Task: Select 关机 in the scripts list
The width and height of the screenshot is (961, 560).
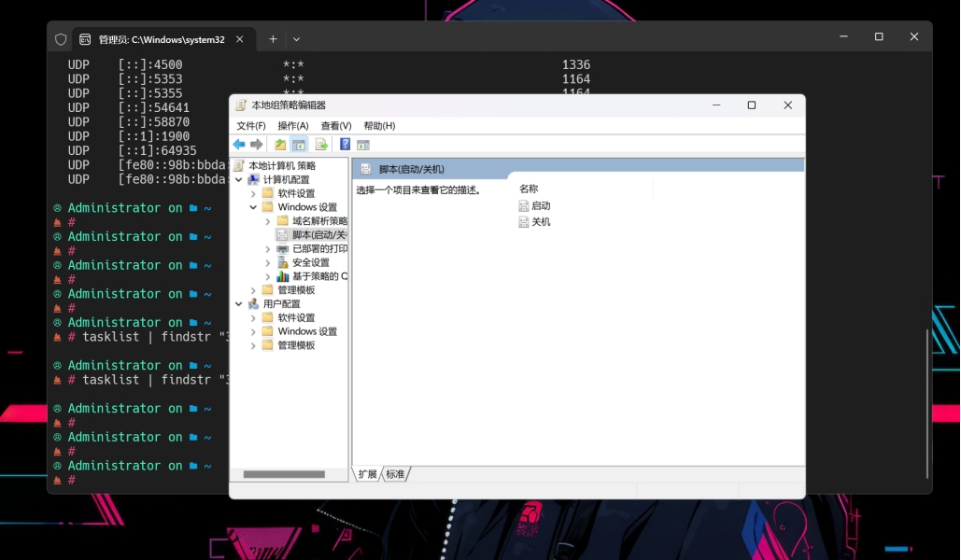Action: point(539,221)
